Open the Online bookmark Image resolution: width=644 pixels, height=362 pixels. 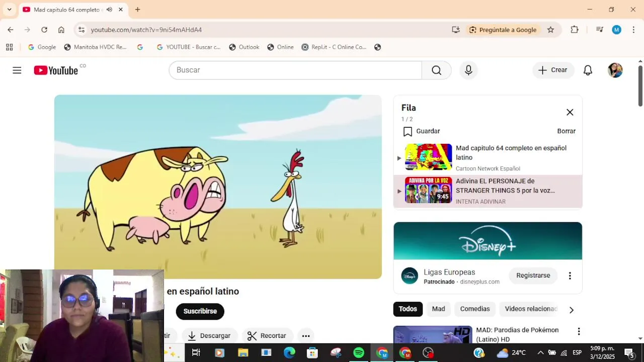tap(280, 47)
